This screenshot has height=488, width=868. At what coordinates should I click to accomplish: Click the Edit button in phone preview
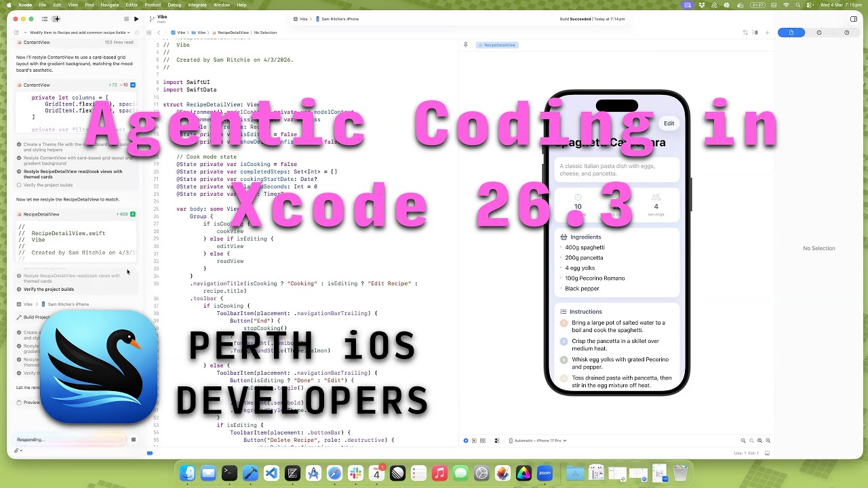click(669, 123)
